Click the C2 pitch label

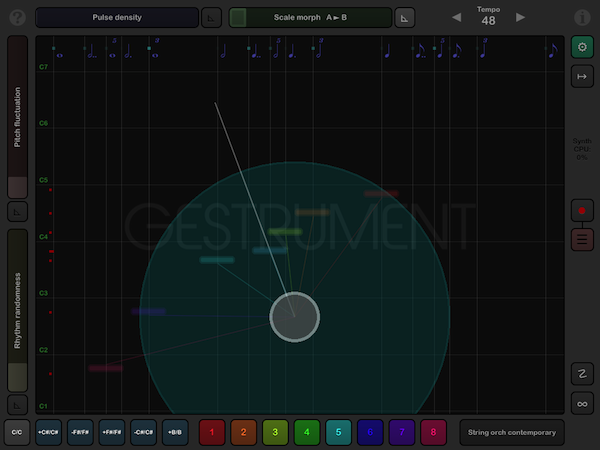pos(44,350)
